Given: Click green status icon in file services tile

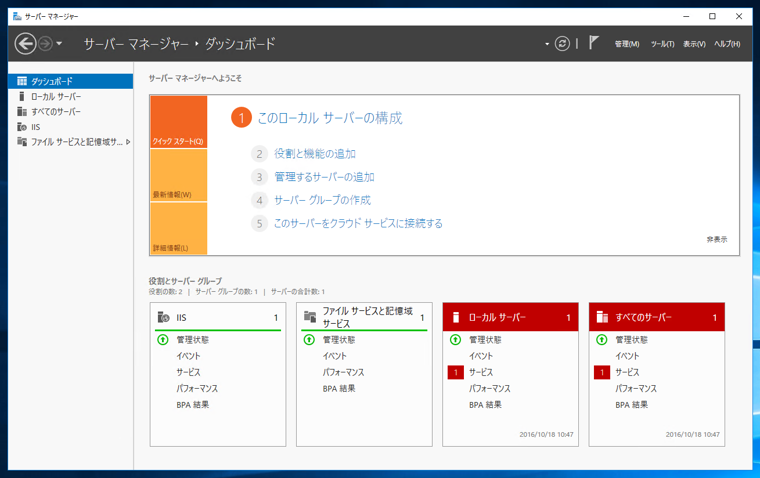Looking at the screenshot, I should 309,339.
